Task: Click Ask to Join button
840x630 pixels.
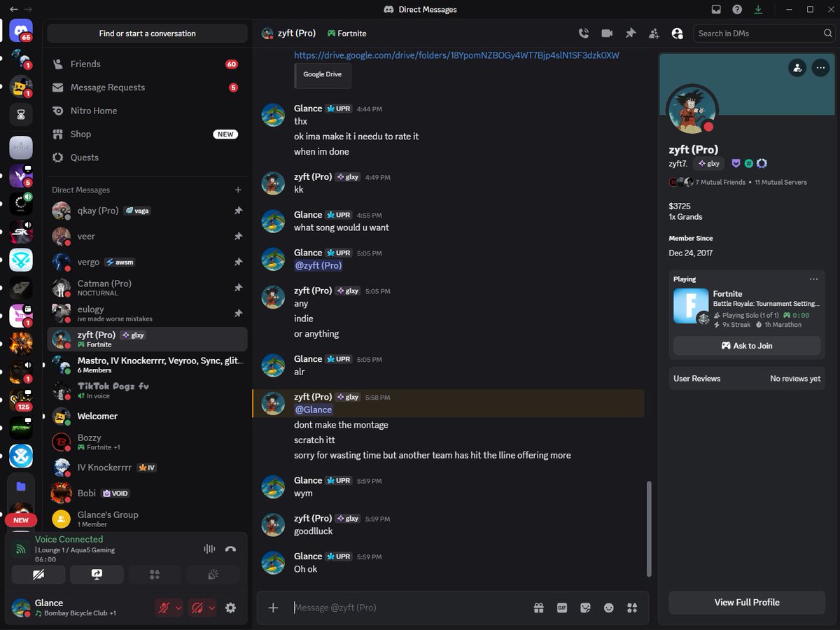Action: tap(747, 346)
